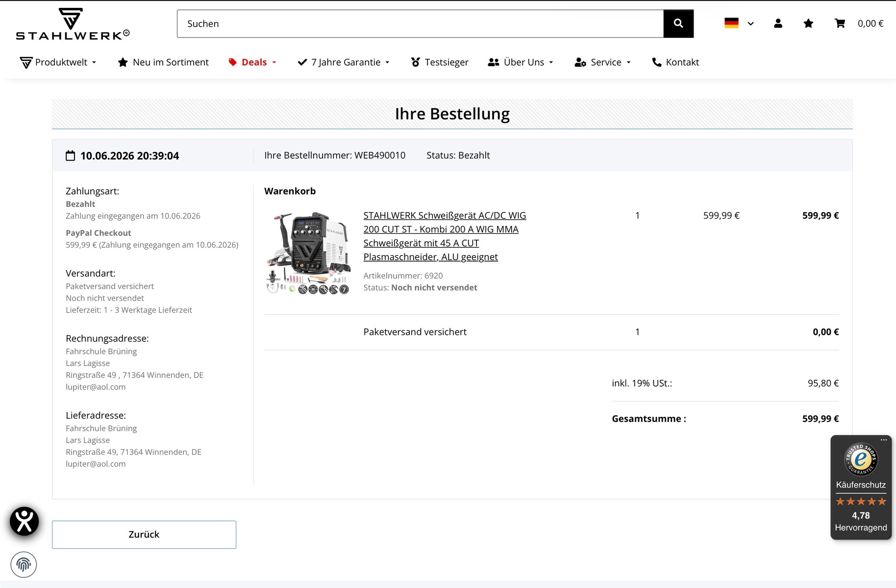Click people icon beside Über Uns
The height and width of the screenshot is (588, 896).
click(494, 62)
